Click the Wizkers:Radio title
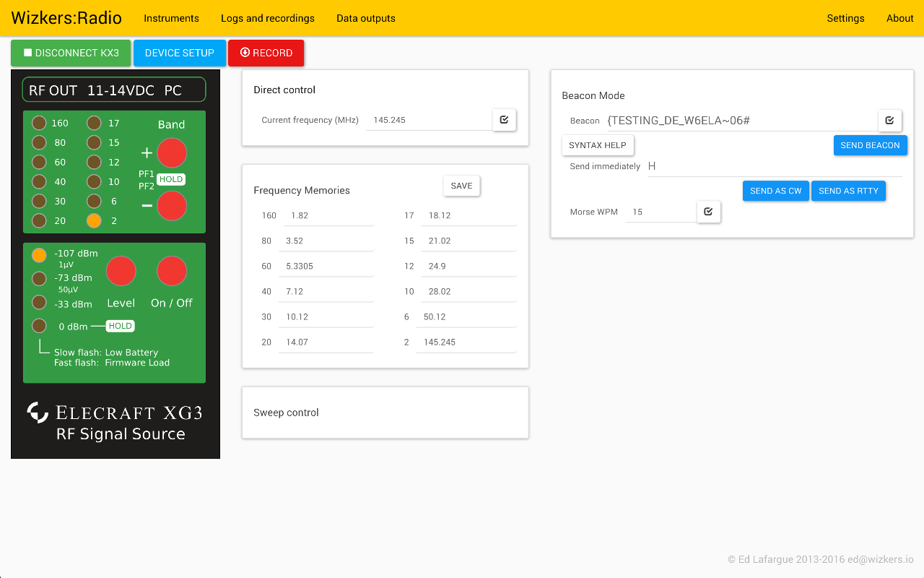Viewport: 924px width, 578px height. 66,18
